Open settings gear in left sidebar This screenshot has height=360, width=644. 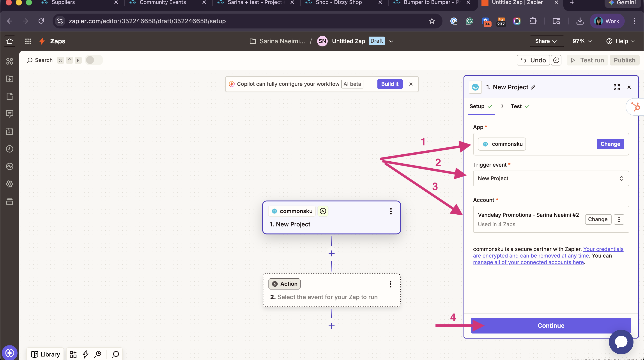point(9,184)
